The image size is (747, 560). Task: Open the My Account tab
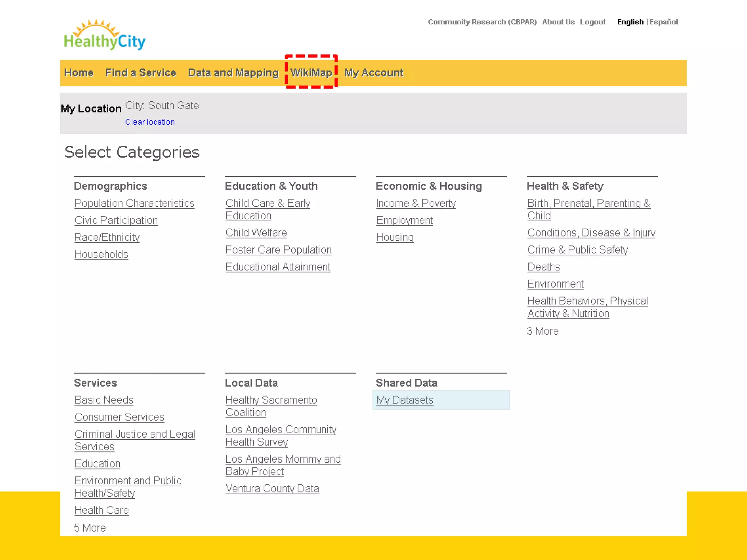click(374, 73)
